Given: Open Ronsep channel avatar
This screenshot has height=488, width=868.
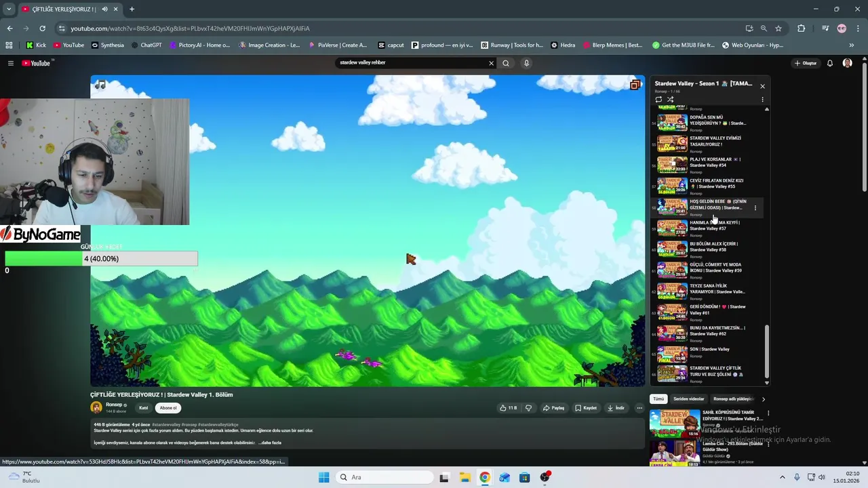Looking at the screenshot, I should click(x=96, y=407).
